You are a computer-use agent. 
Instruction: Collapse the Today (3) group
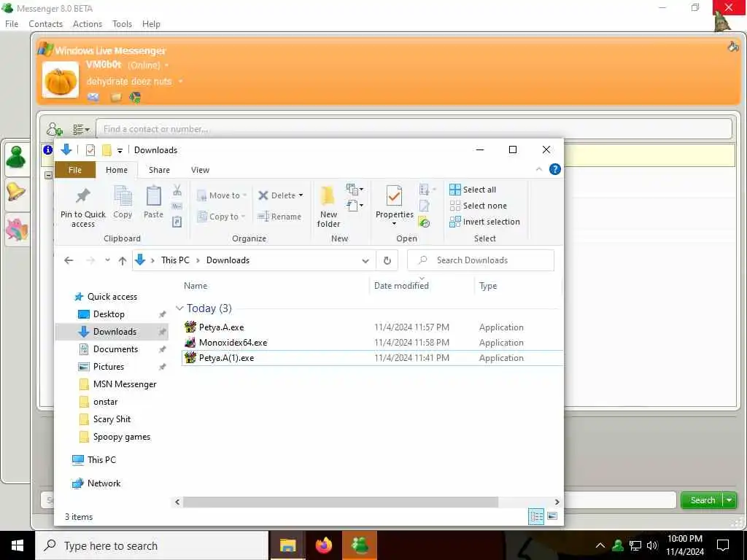point(179,308)
